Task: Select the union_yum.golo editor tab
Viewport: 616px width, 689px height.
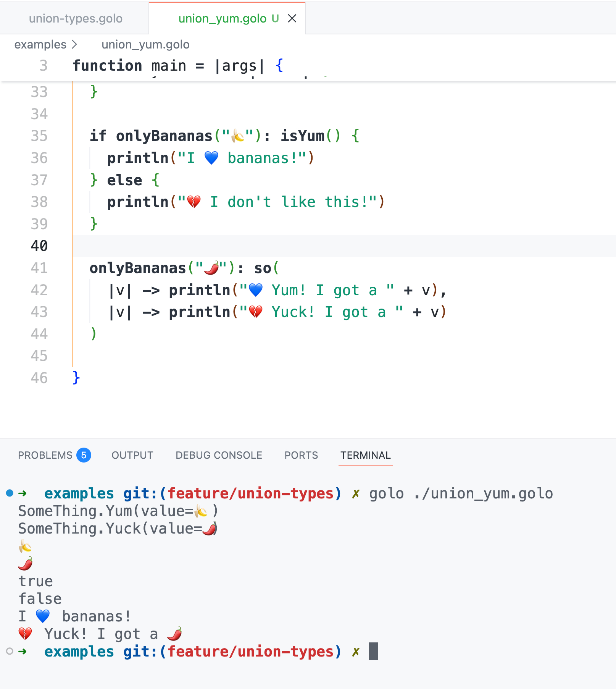Action: pos(222,18)
